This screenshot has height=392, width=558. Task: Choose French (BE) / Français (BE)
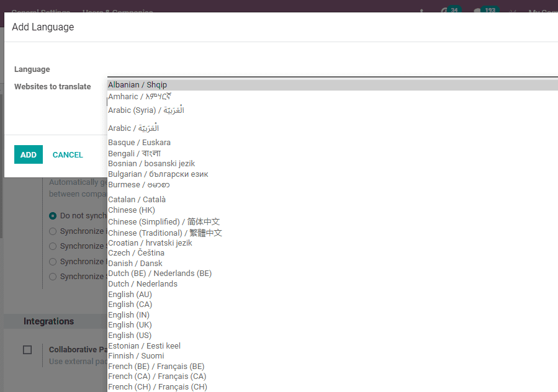[333, 367]
